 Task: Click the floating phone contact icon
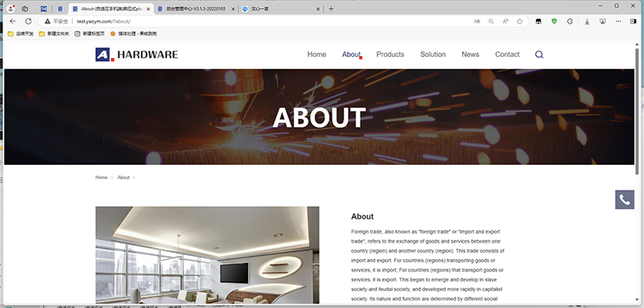coord(625,199)
